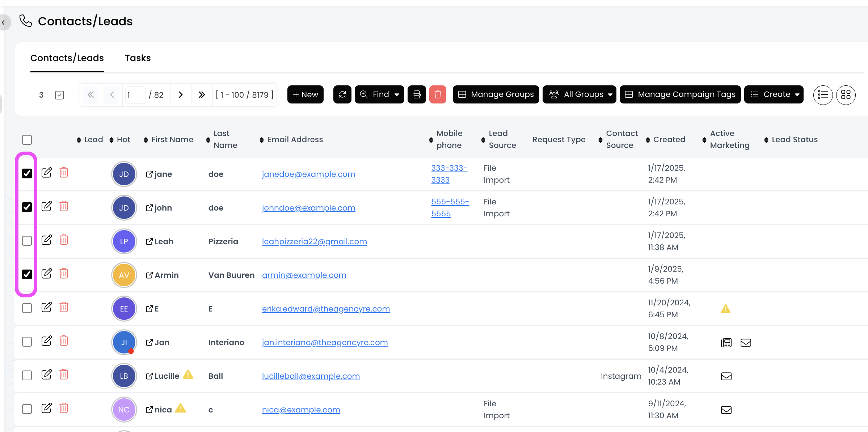Screen dimensions: 868x432
Task: Click the print icon button
Action: (417, 94)
